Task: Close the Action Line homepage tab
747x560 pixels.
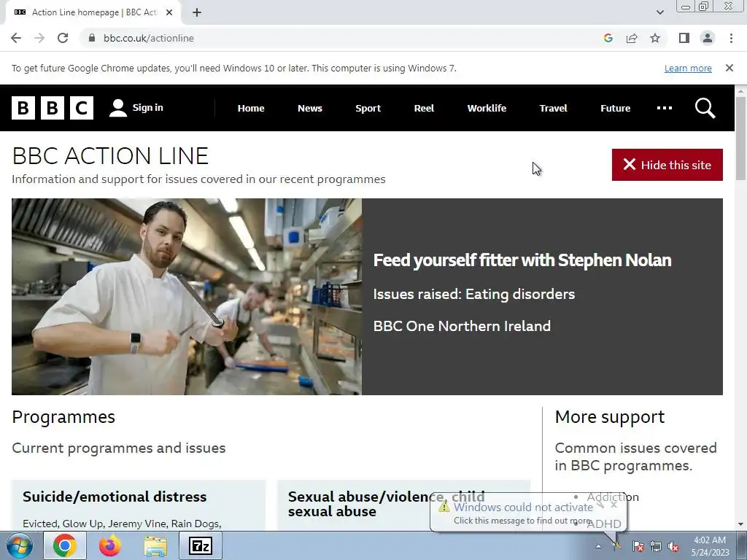Action: (x=169, y=13)
